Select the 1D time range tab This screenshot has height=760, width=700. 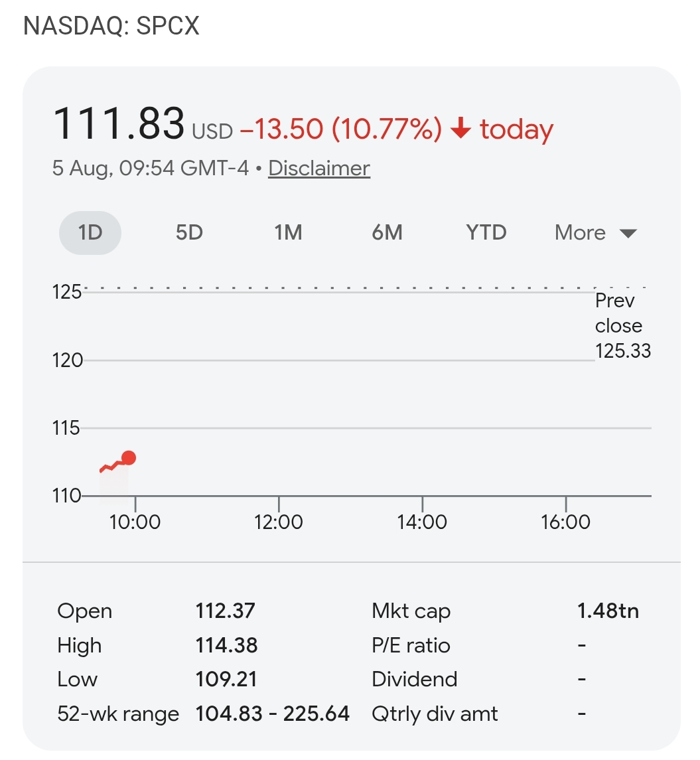[90, 233]
